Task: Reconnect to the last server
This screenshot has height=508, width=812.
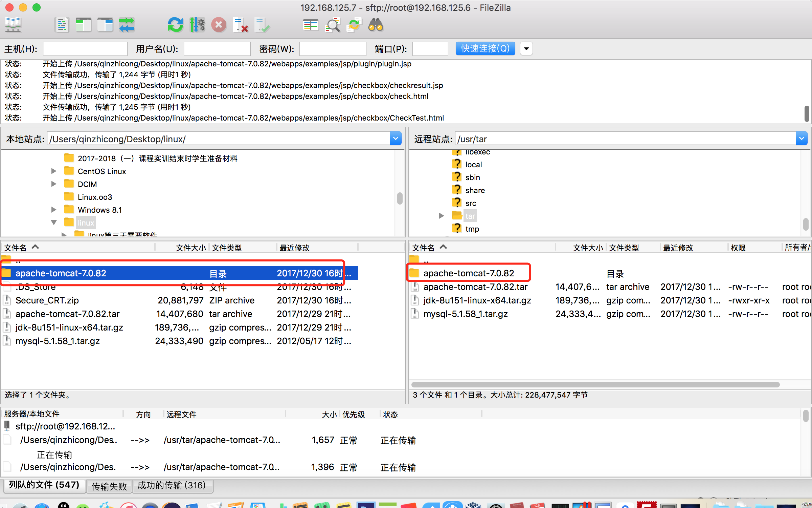Action: pyautogui.click(x=262, y=25)
